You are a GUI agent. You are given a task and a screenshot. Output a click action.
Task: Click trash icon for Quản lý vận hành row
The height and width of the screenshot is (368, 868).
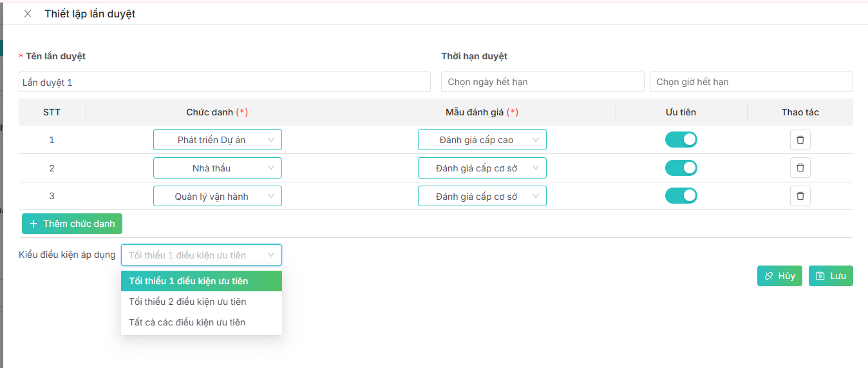click(800, 196)
